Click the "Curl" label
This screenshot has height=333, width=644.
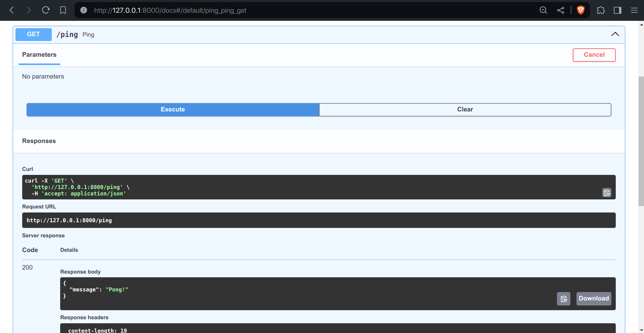coord(28,169)
